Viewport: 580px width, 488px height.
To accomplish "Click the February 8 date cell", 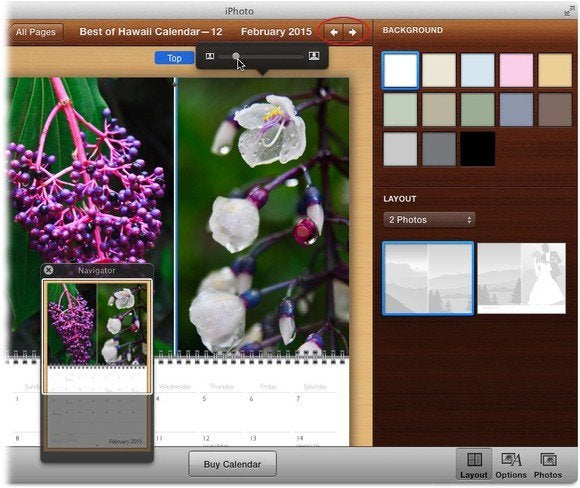I will click(26, 440).
